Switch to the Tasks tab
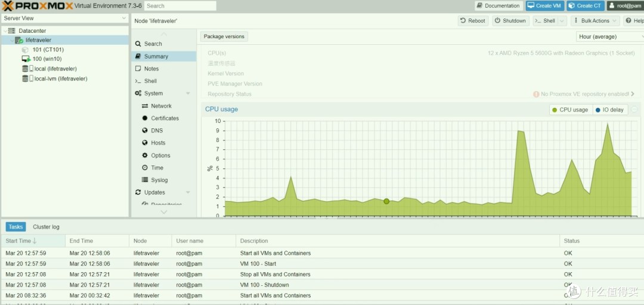The height and width of the screenshot is (305, 644). click(x=16, y=227)
